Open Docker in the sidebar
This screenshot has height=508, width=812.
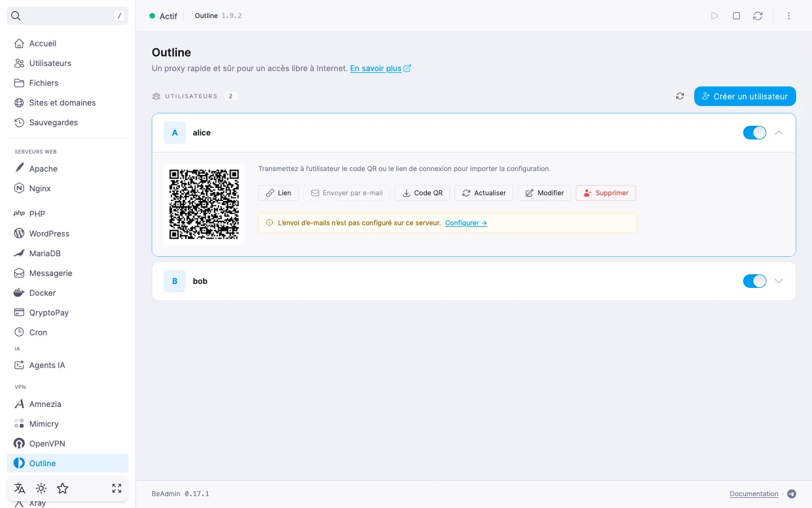coord(68,293)
